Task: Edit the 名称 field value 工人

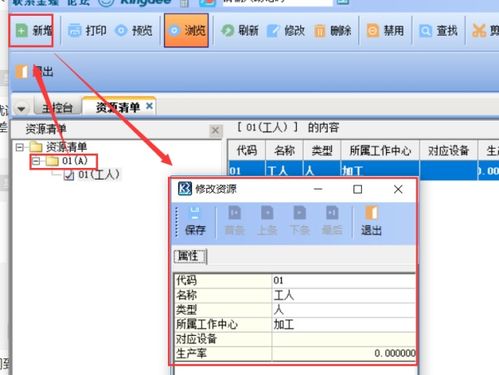Action: pos(343,295)
